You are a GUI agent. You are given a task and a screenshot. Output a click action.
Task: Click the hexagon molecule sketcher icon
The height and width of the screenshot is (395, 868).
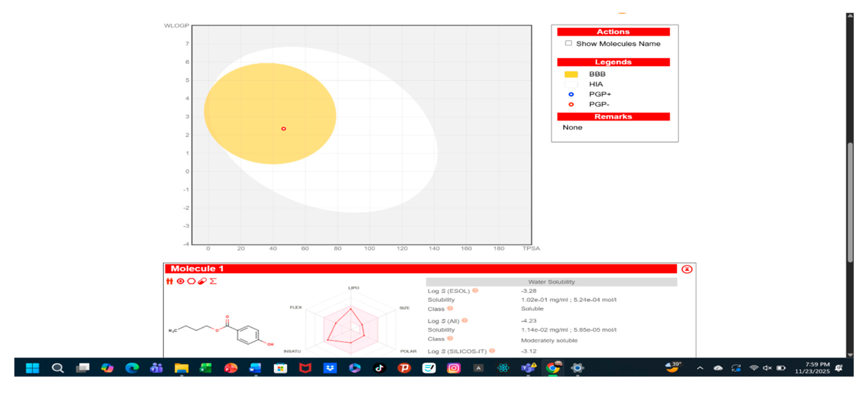[x=191, y=281]
